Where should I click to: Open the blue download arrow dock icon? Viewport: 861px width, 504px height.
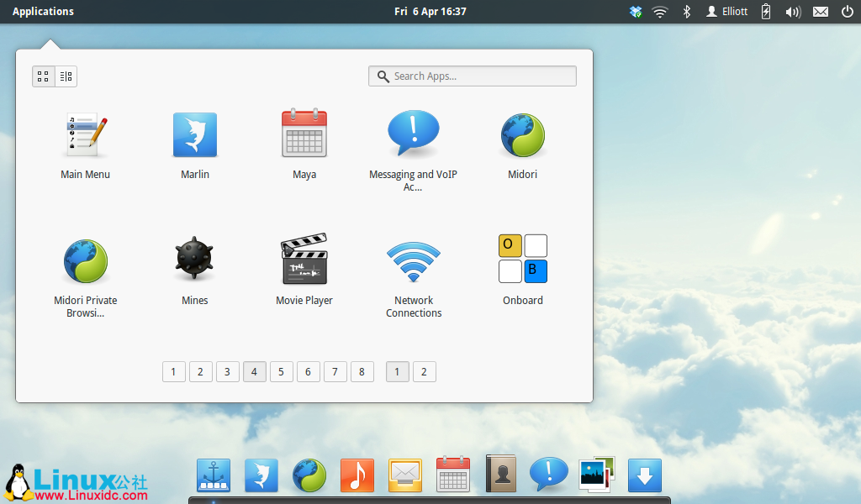(x=645, y=475)
